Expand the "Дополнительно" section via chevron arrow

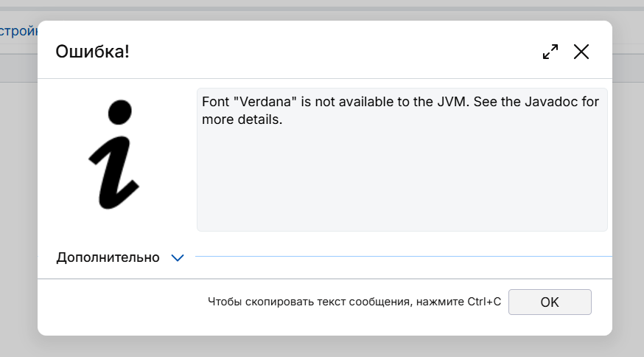coord(177,257)
